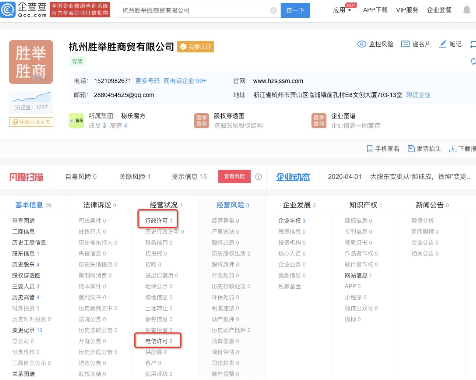This screenshot has height=380, width=476.
Task: Click 提示信息 15 in risk scan
Action: click(x=189, y=177)
